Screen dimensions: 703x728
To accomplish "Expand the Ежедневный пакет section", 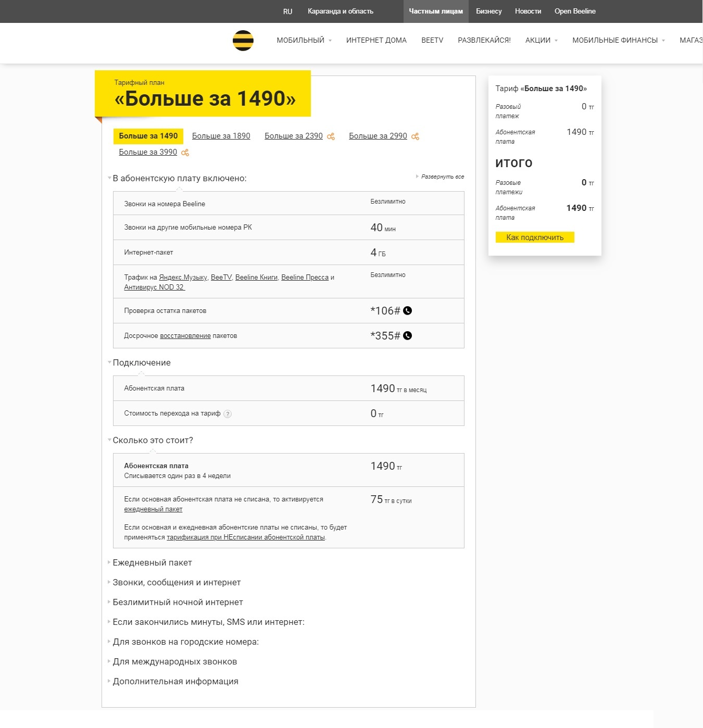I will click(x=152, y=562).
